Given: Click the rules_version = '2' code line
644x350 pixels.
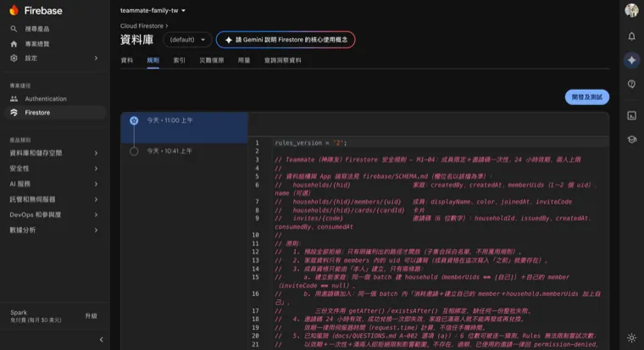Looking at the screenshot, I should pyautogui.click(x=310, y=143).
